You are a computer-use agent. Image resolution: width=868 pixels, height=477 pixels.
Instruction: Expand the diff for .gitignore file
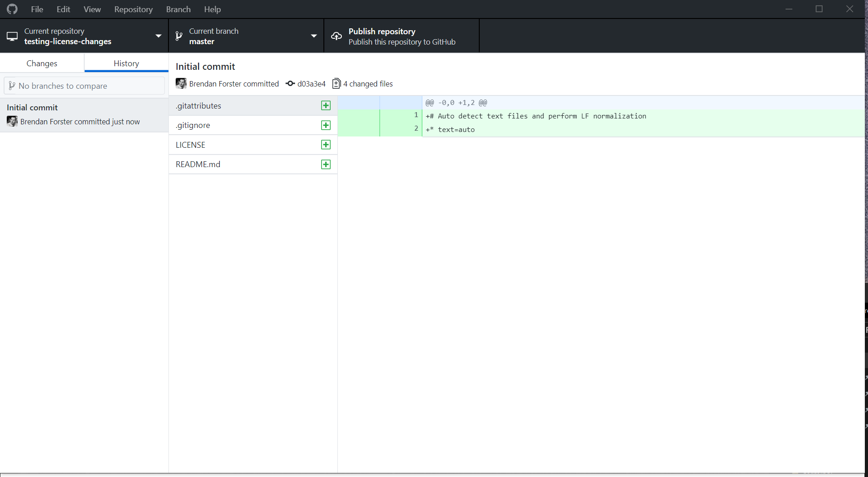[x=326, y=125]
